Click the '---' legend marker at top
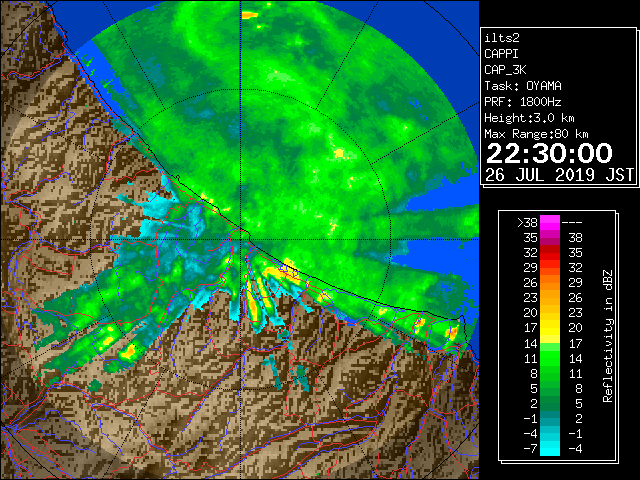The height and width of the screenshot is (480, 640). (x=572, y=223)
